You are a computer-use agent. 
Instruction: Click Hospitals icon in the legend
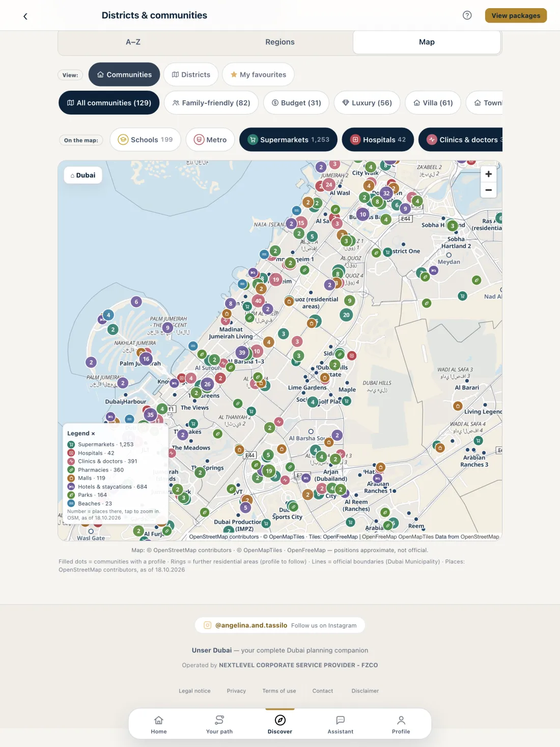(71, 453)
